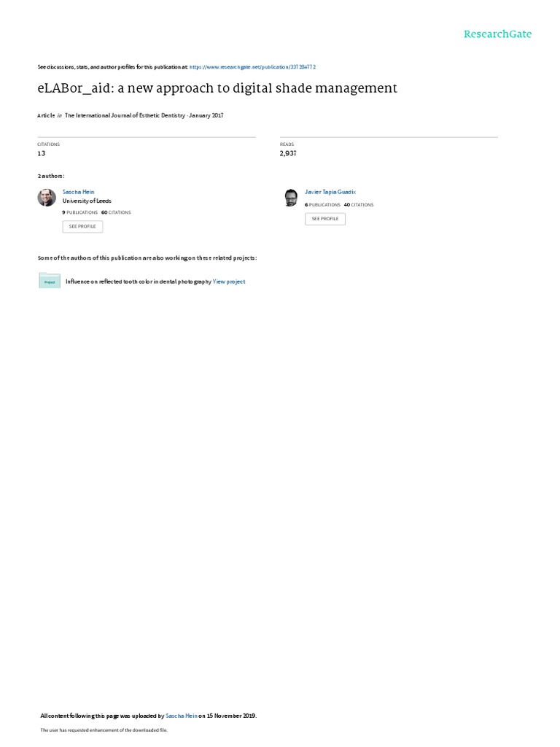The width and height of the screenshot is (560, 747).
Task: Open Sascha Hein's author name link
Action: pyautogui.click(x=79, y=192)
